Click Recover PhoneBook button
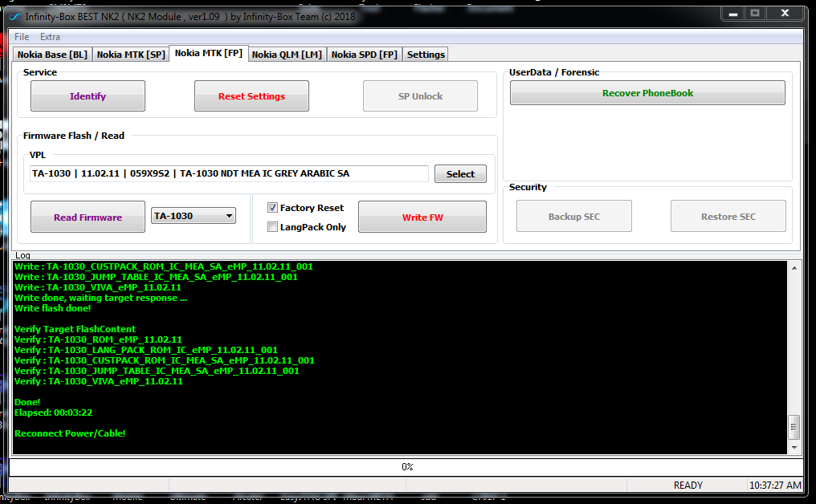 click(647, 92)
